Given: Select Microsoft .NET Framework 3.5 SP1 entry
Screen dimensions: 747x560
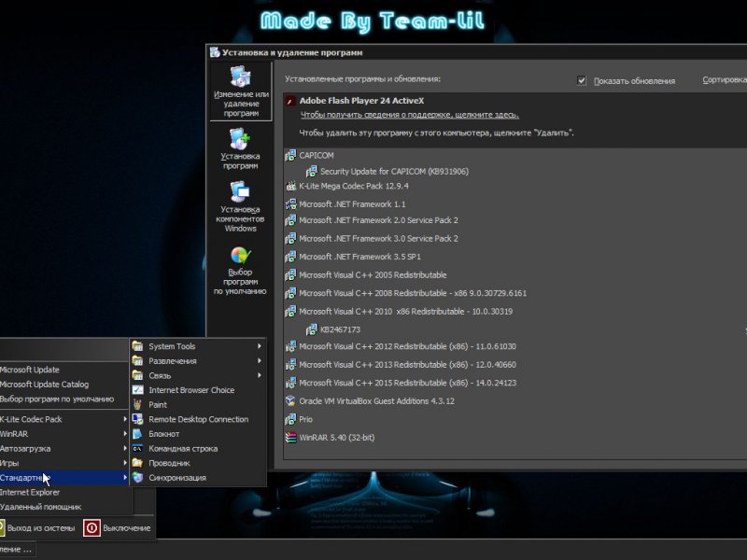Looking at the screenshot, I should (x=359, y=257).
